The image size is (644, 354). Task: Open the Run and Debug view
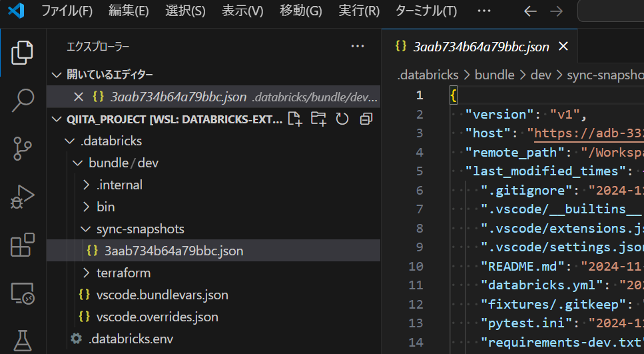pyautogui.click(x=22, y=197)
